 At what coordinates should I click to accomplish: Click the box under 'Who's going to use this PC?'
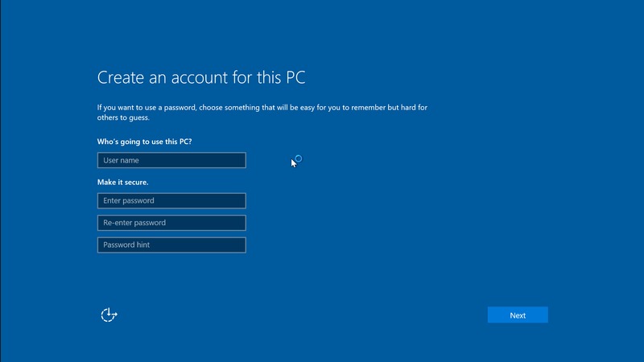pyautogui.click(x=171, y=160)
